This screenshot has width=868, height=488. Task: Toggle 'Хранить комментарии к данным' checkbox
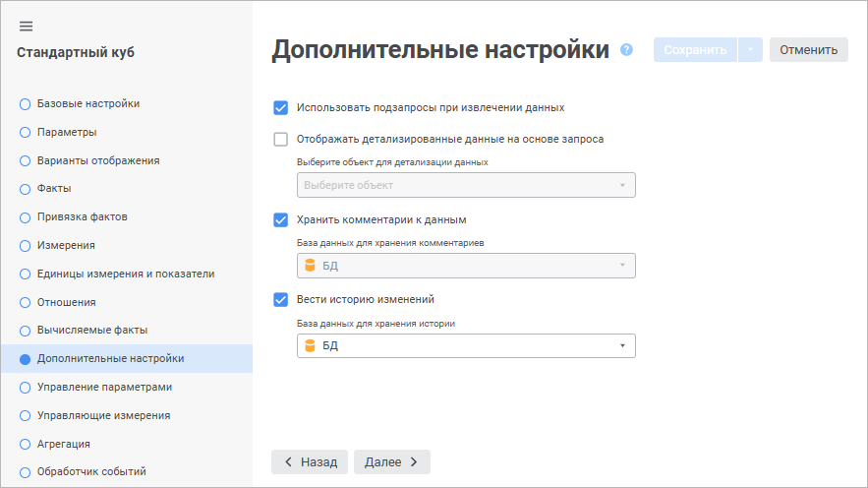point(280,219)
